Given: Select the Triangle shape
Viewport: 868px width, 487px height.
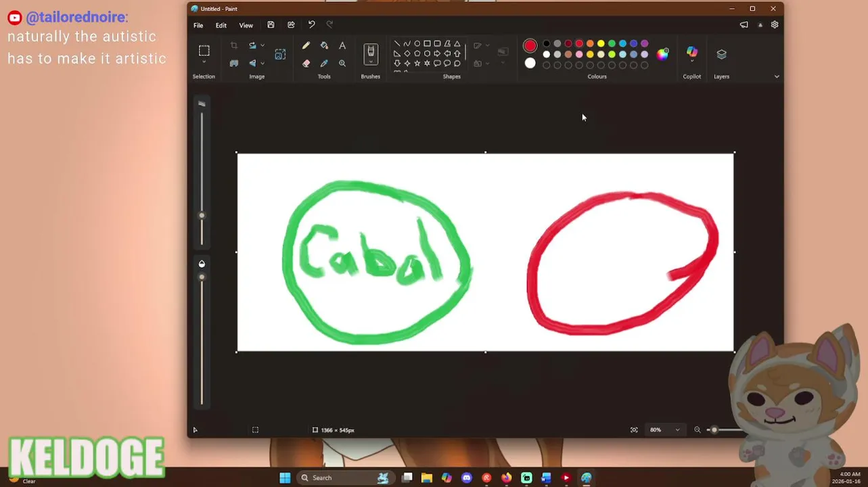Looking at the screenshot, I should point(457,44).
